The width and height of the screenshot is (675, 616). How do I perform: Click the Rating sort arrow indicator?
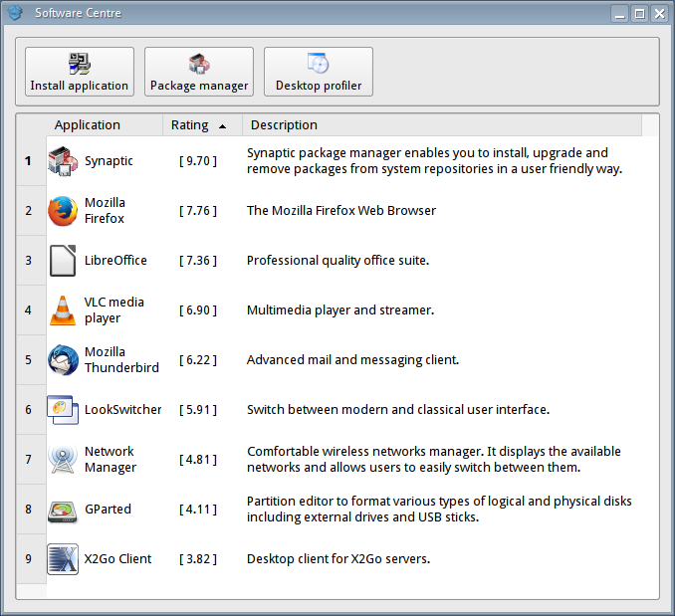tap(222, 126)
